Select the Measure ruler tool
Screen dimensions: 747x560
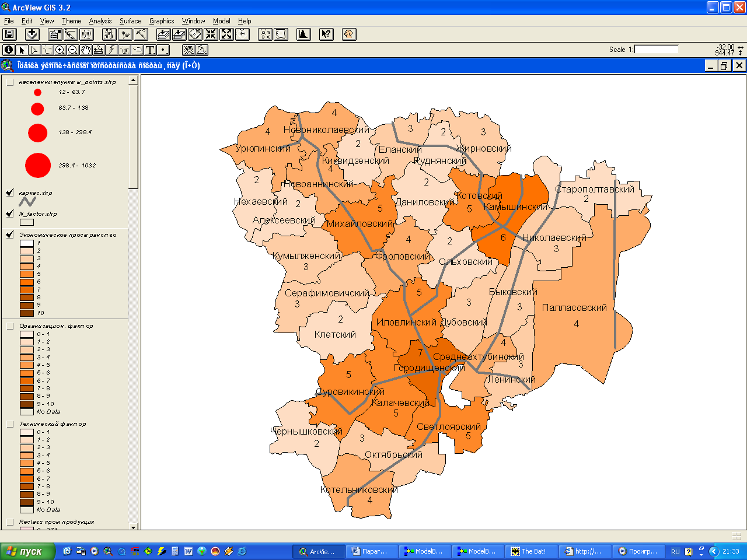[x=99, y=50]
